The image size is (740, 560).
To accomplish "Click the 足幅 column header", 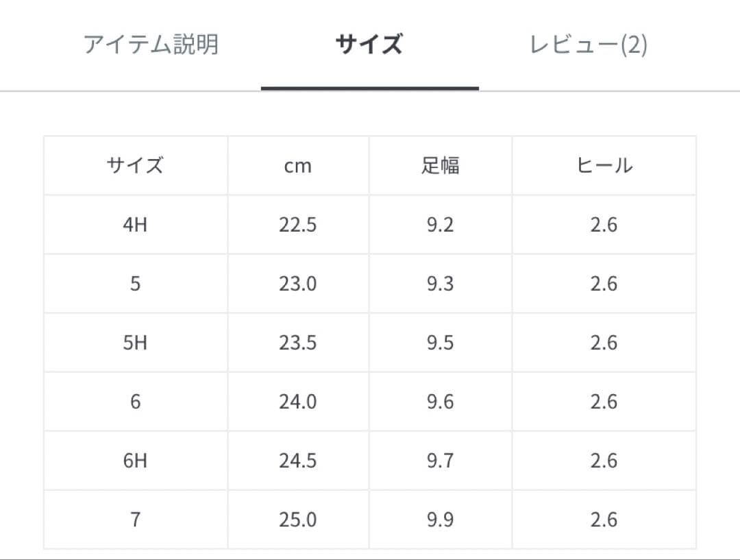I will (x=440, y=165).
